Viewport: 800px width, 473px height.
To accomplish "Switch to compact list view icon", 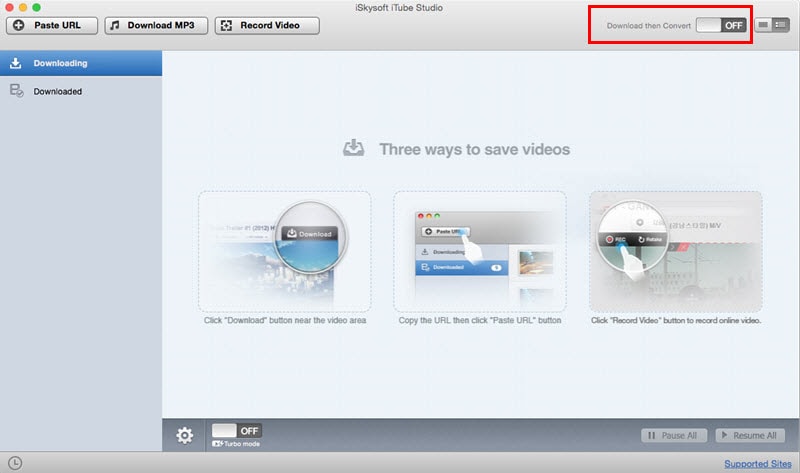I will pos(763,25).
